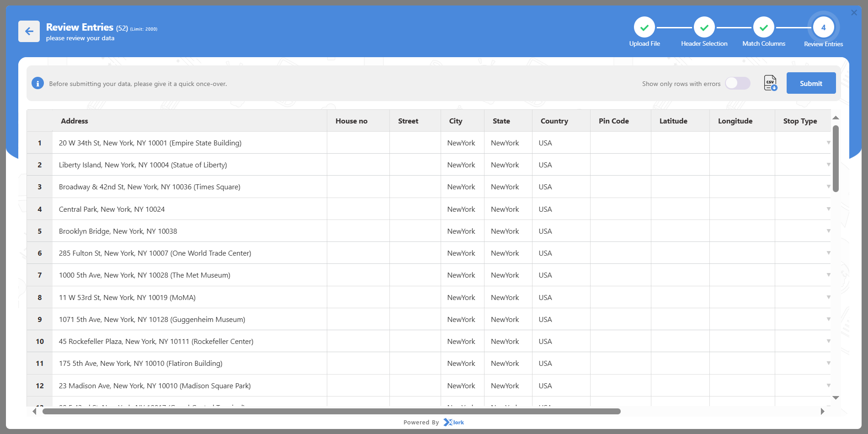Click the scroll right arrow at bottom
Screen dimensions: 868x434
[822, 411]
